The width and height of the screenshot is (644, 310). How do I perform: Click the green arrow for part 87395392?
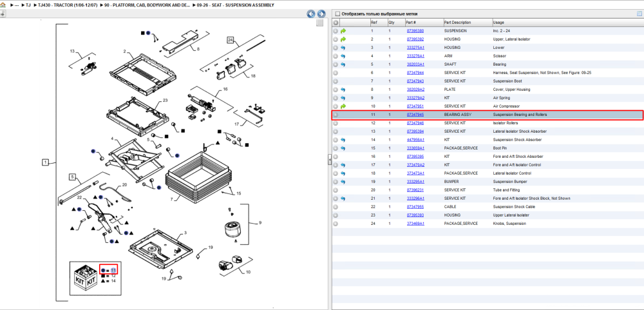point(343,39)
